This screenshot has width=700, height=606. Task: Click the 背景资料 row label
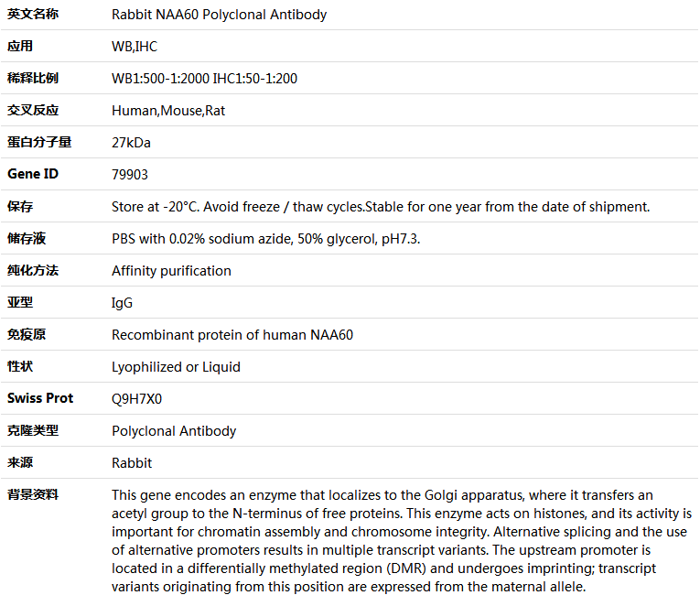33,495
